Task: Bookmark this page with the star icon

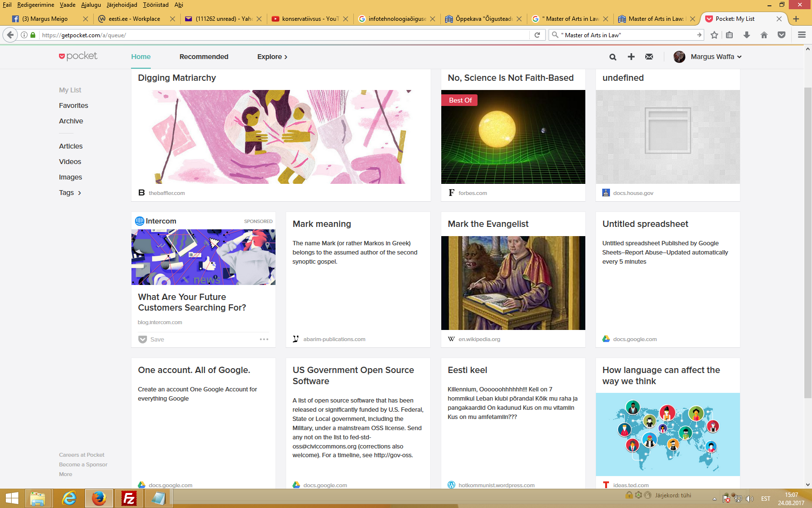Action: click(x=714, y=35)
